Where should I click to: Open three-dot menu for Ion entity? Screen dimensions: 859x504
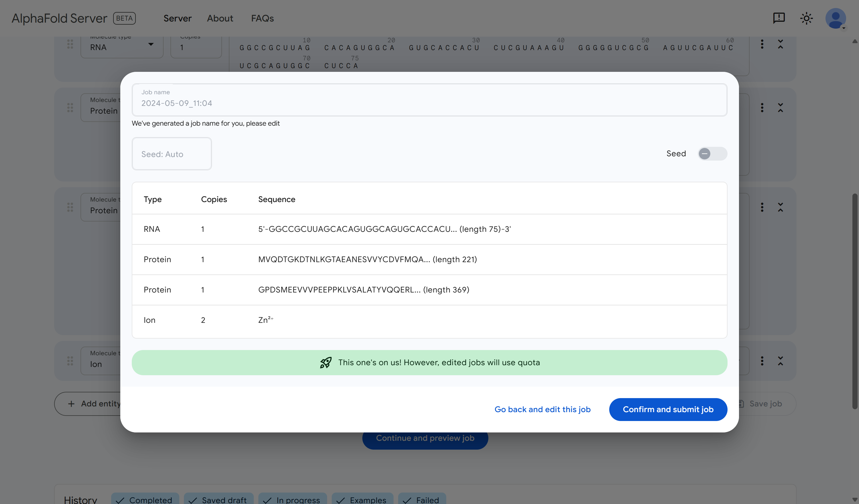[x=762, y=361]
